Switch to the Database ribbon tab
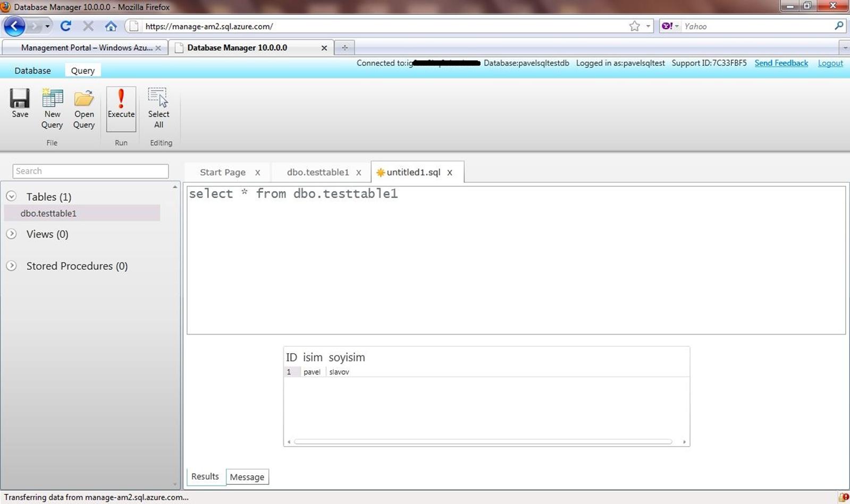This screenshot has height=504, width=850. click(32, 71)
